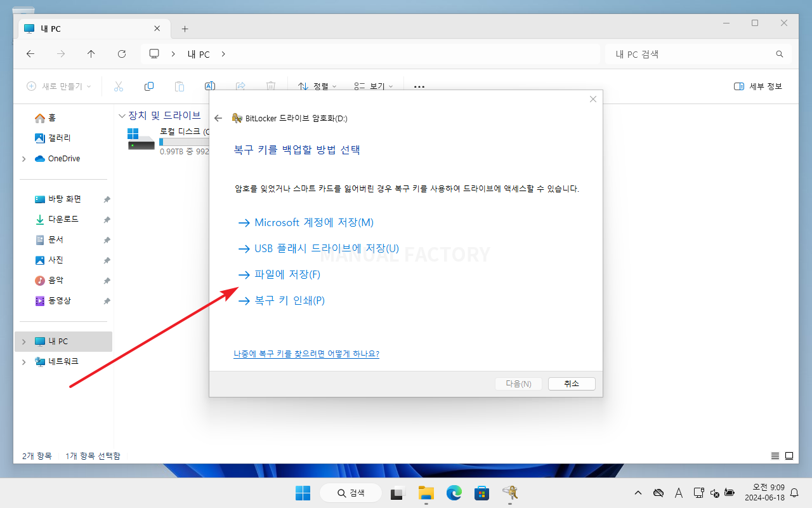Open File Explorer from taskbar

point(426,493)
